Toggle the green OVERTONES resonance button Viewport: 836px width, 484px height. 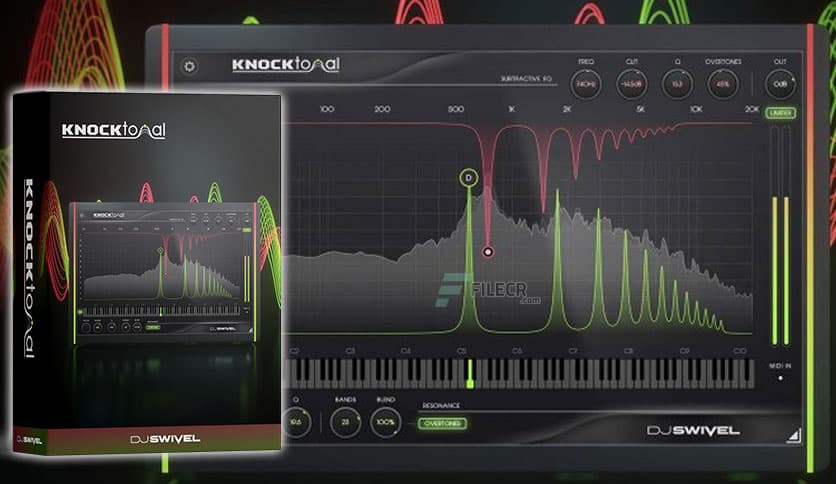[443, 424]
